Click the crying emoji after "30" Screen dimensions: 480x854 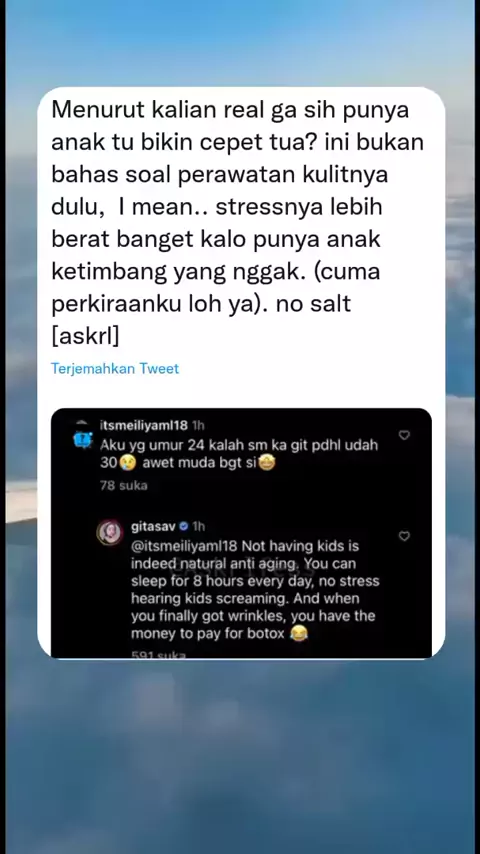click(x=129, y=463)
